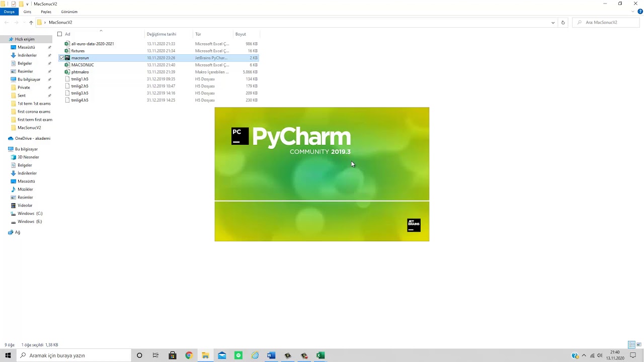Open pinned Belgeler in quick access
This screenshot has width=644, height=362.
25,63
